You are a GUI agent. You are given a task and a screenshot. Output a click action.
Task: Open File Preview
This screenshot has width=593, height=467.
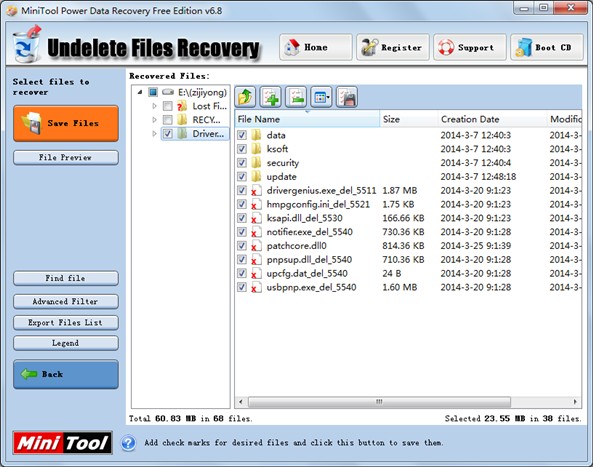pyautogui.click(x=66, y=158)
